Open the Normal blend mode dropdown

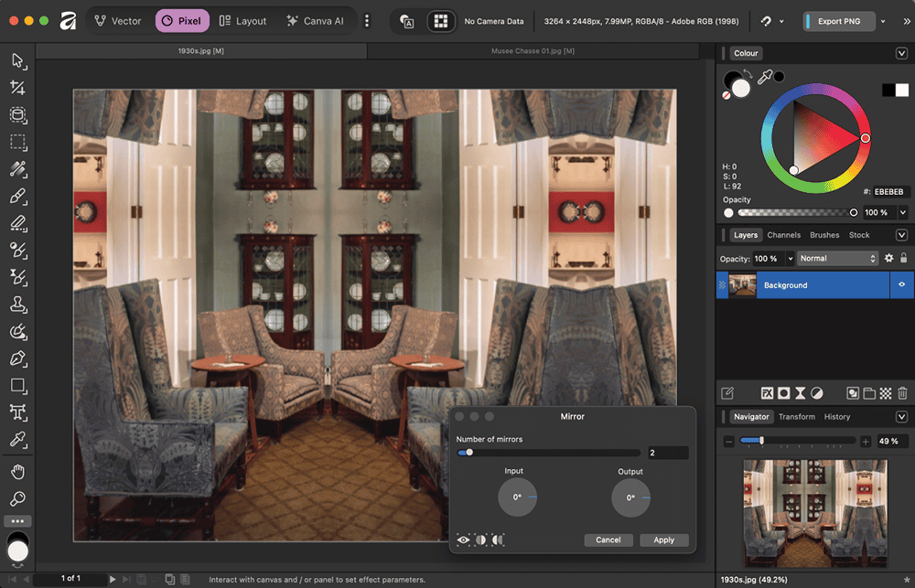837,259
